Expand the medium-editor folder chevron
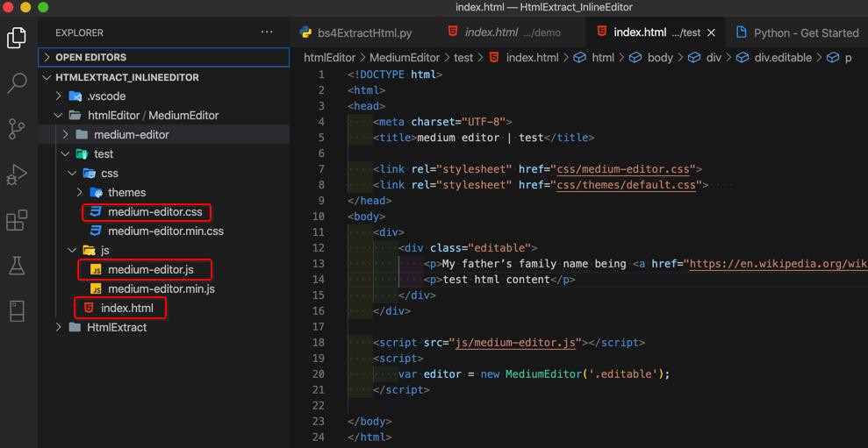This screenshot has height=448, width=868. 65,134
